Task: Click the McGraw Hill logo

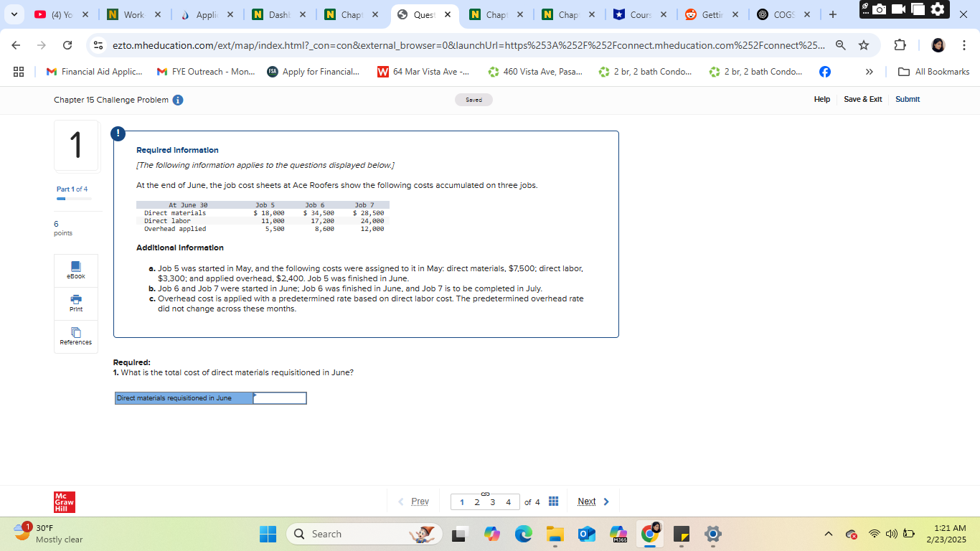Action: 64,501
